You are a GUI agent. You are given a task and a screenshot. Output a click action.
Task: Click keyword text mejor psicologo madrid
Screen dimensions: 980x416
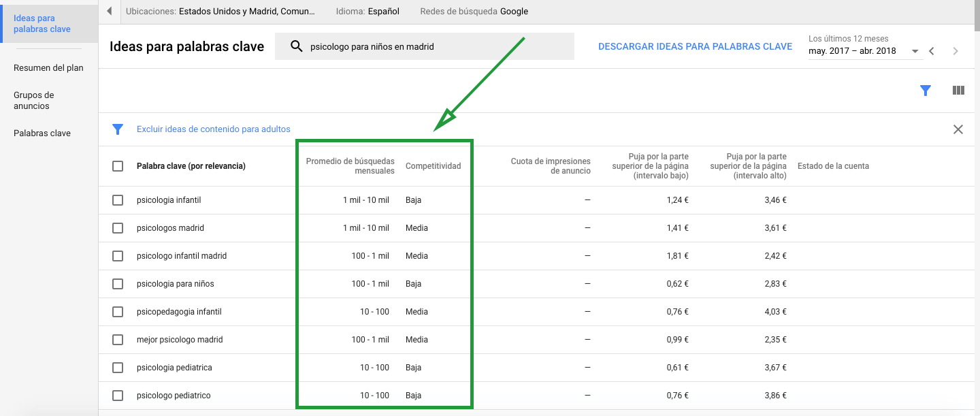coord(180,340)
